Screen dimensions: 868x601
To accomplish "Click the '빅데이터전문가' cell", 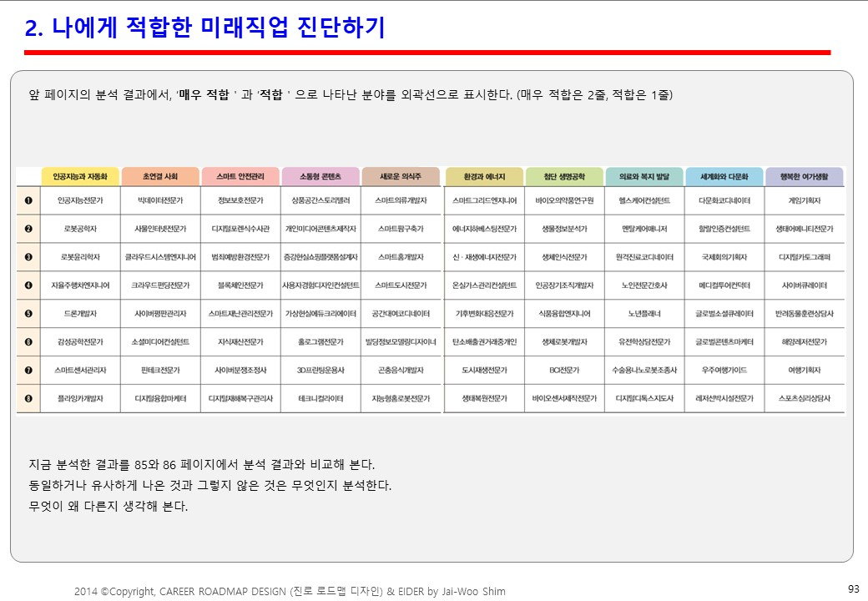I will click(x=160, y=200).
